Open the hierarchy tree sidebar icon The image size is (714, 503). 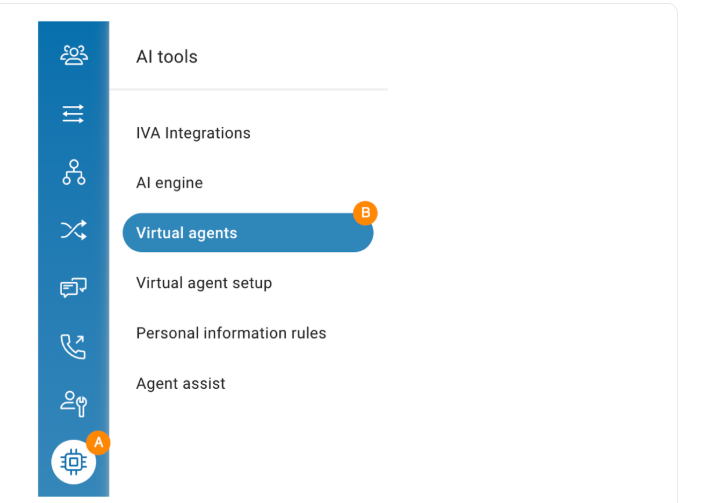tap(74, 172)
